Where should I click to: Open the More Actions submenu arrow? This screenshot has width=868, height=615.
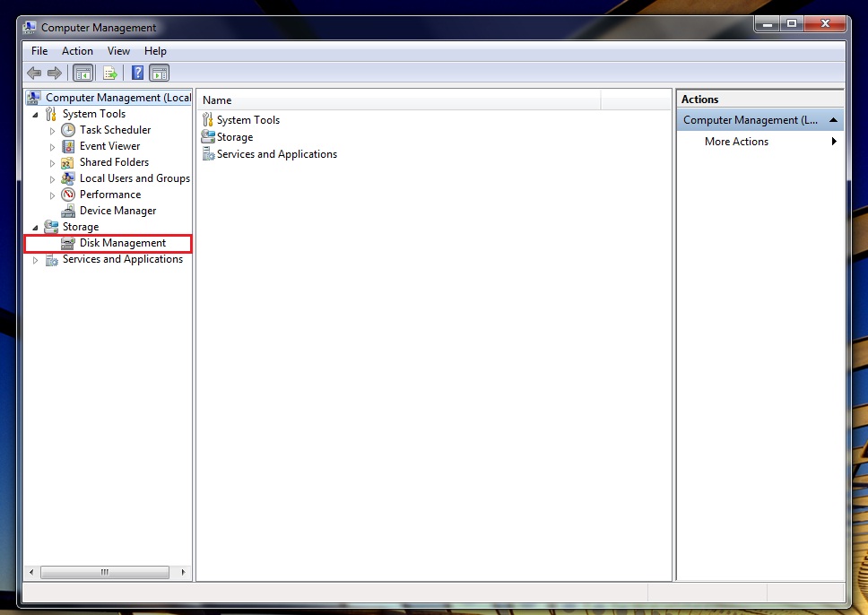pos(834,141)
